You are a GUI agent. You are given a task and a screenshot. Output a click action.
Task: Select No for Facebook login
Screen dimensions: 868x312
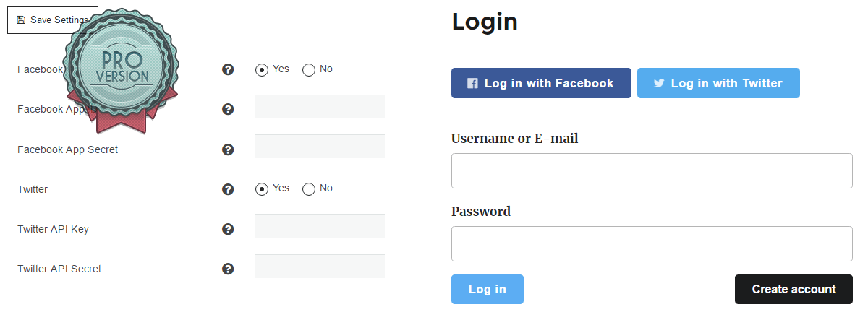tap(309, 70)
